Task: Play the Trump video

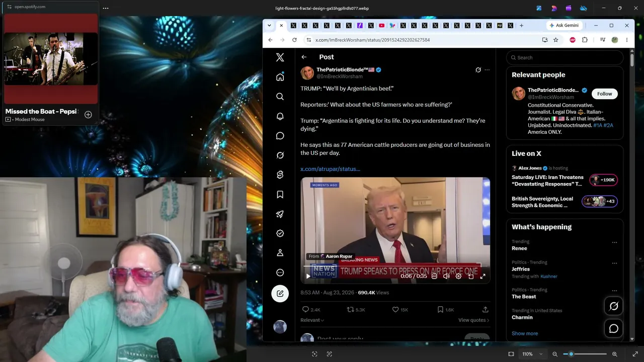Action: coord(308,276)
